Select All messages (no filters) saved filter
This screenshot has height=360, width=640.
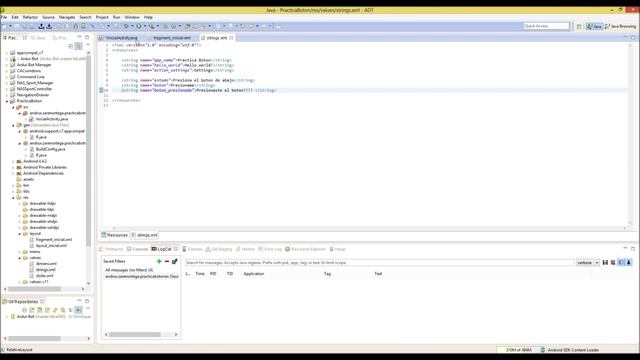[129, 270]
